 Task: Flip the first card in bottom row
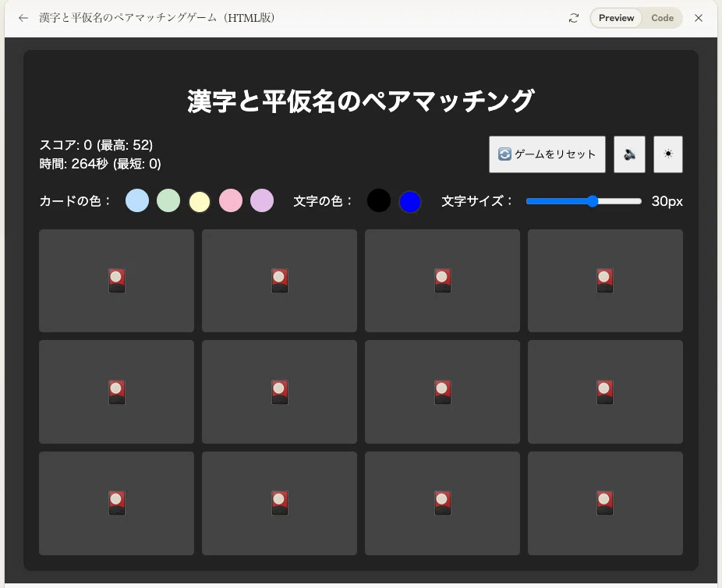(116, 503)
